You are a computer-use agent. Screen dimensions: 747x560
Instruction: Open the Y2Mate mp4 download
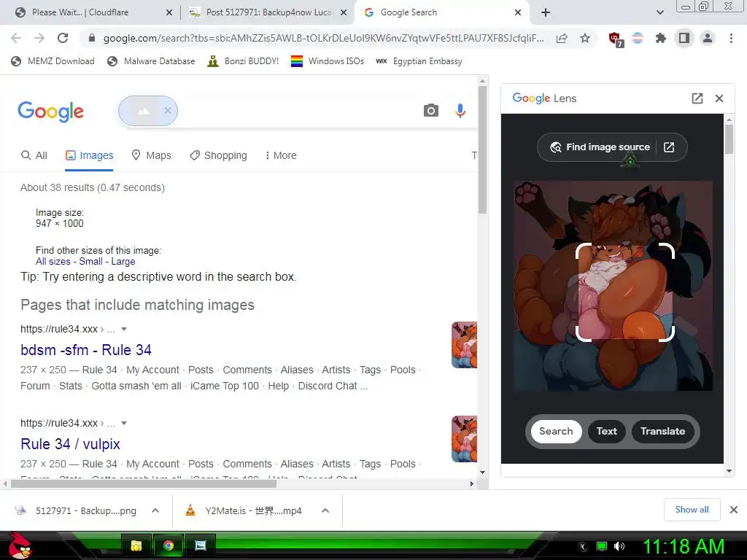click(x=244, y=510)
